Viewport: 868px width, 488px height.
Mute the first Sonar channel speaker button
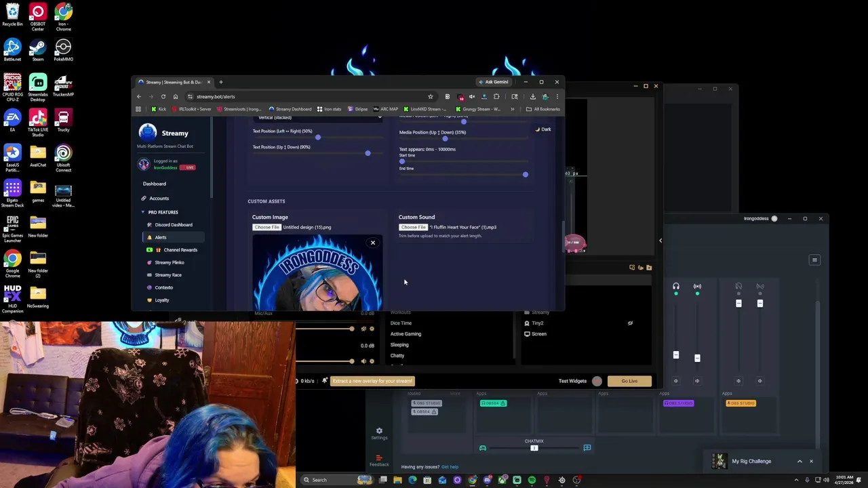tap(675, 381)
